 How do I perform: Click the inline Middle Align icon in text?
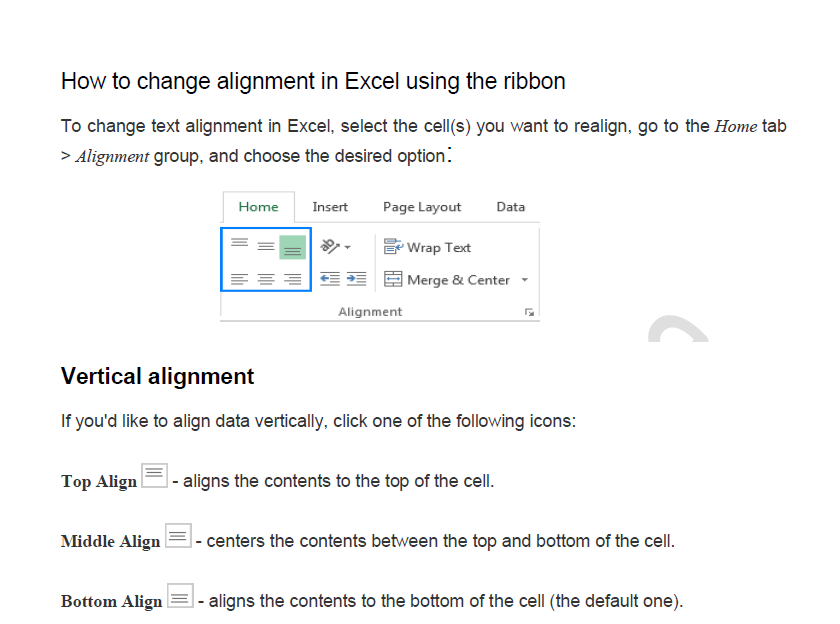point(177,536)
